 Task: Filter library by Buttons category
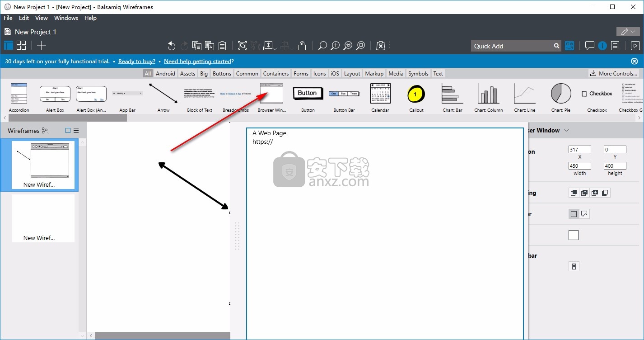[222, 74]
